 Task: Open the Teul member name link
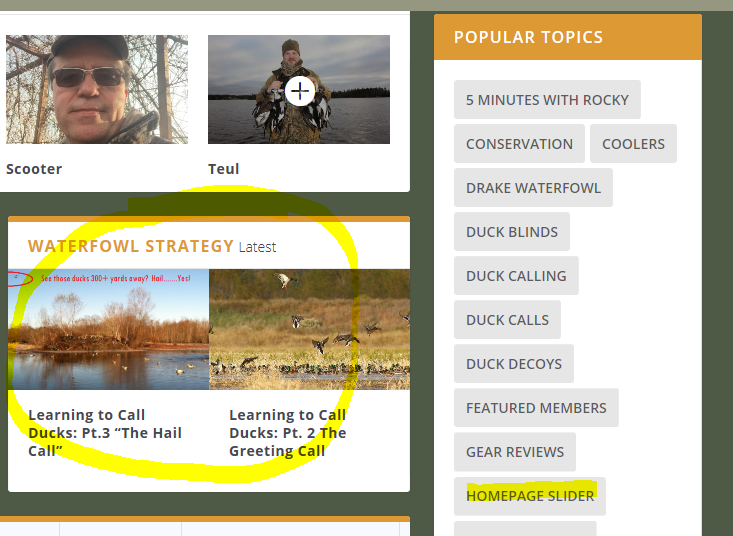click(x=223, y=169)
